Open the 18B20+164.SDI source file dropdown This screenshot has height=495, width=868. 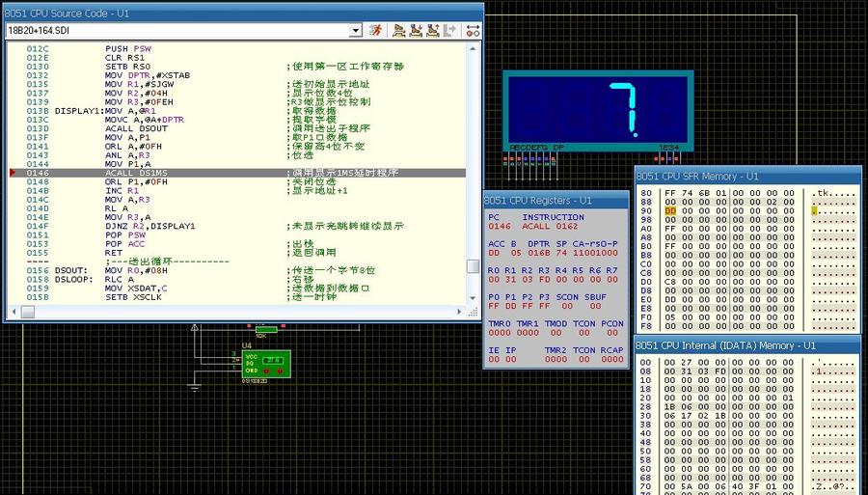click(x=356, y=30)
